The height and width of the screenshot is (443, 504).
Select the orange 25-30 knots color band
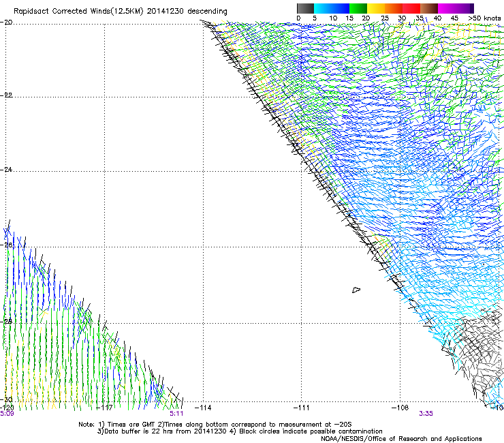pyautogui.click(x=394, y=8)
